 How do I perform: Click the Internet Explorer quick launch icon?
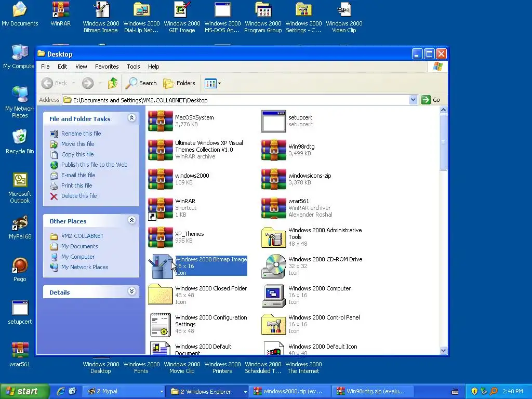(61, 391)
